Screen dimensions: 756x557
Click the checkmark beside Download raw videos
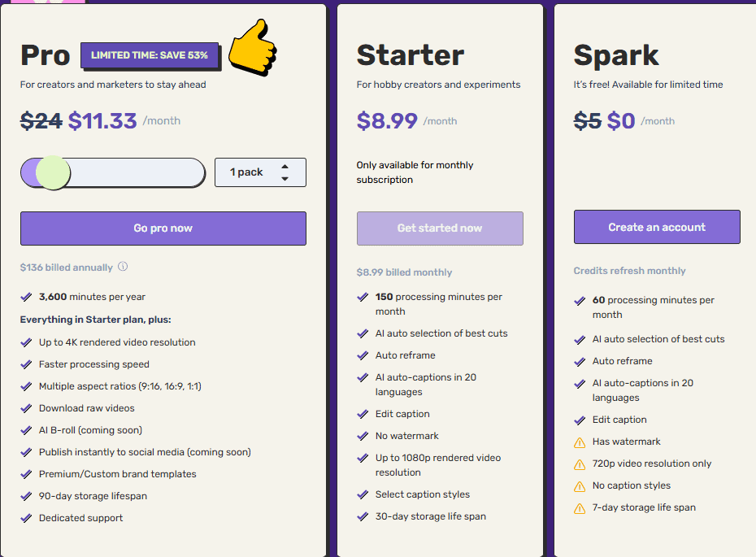[26, 408]
